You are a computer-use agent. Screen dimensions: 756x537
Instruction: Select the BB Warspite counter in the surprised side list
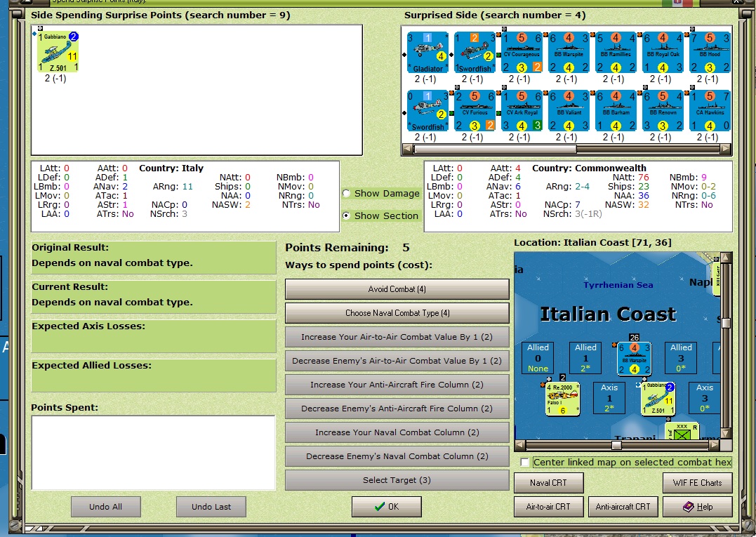[x=569, y=52]
